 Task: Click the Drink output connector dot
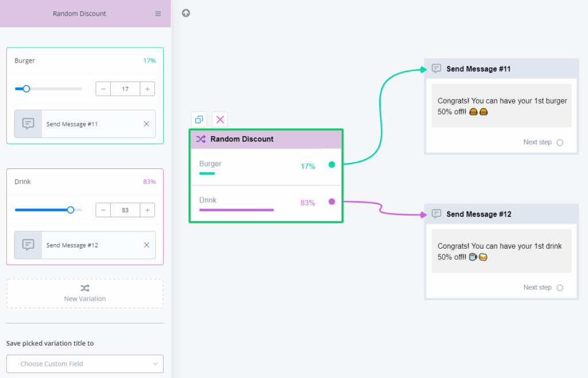(x=331, y=202)
